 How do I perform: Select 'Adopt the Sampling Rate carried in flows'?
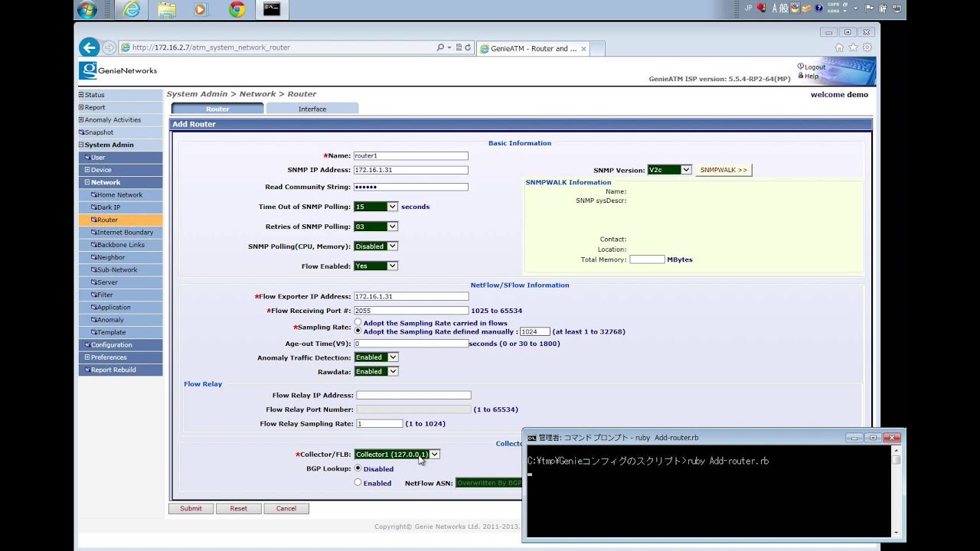(x=358, y=323)
